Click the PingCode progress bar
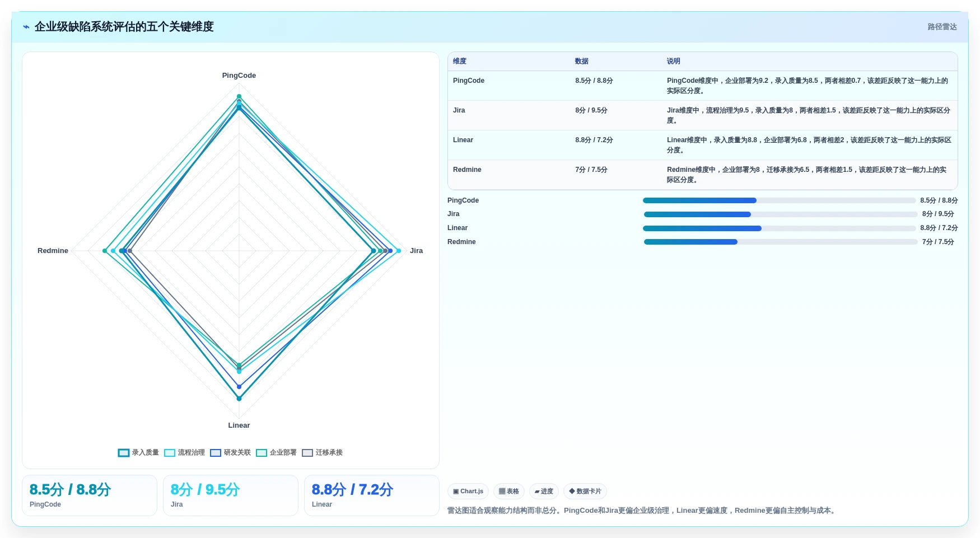 [780, 200]
